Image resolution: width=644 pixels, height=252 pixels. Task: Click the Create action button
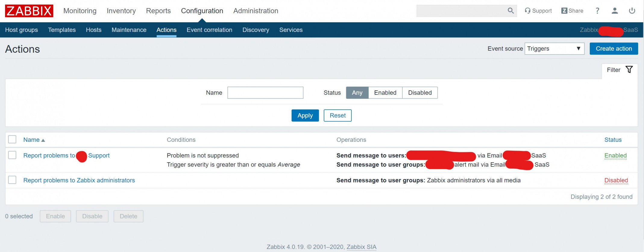[x=614, y=49]
